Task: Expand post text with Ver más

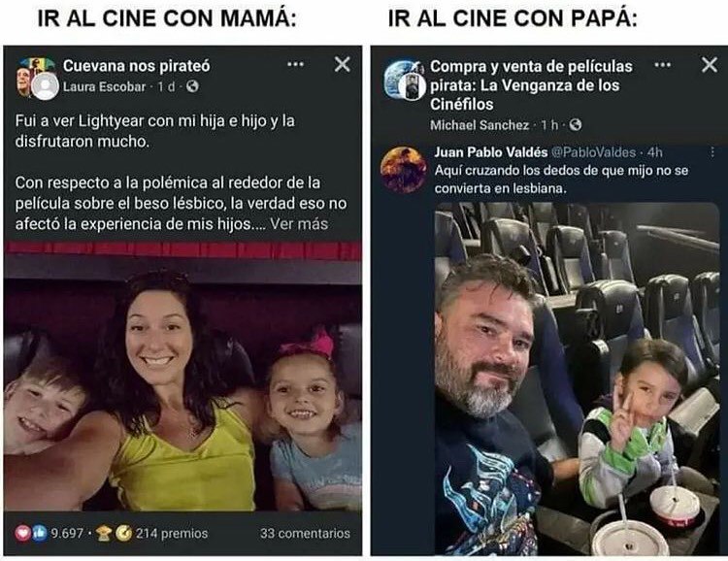Action: (299, 224)
